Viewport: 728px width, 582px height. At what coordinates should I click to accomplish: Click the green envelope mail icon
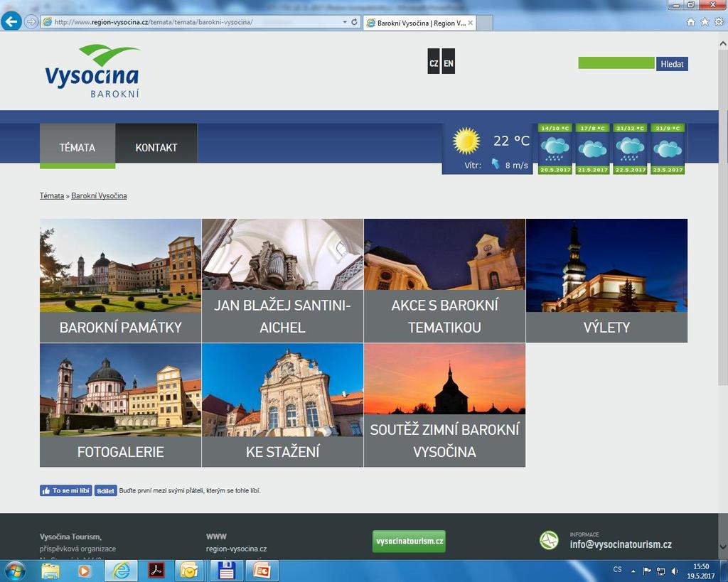pyautogui.click(x=549, y=540)
